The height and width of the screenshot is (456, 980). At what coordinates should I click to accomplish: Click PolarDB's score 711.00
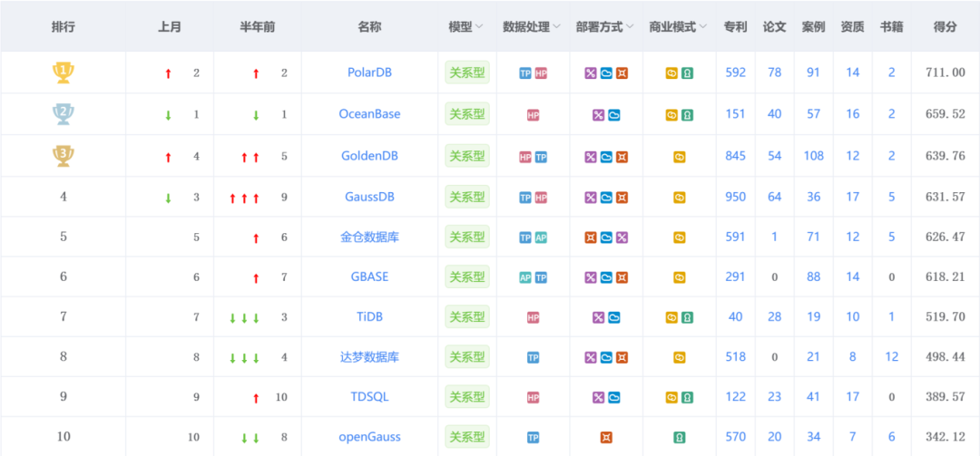click(945, 73)
